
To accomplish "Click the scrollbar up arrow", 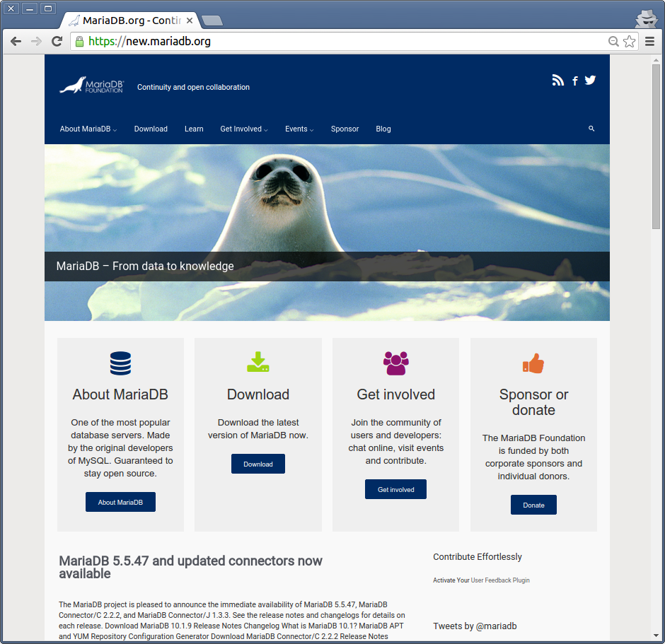I will (x=656, y=60).
